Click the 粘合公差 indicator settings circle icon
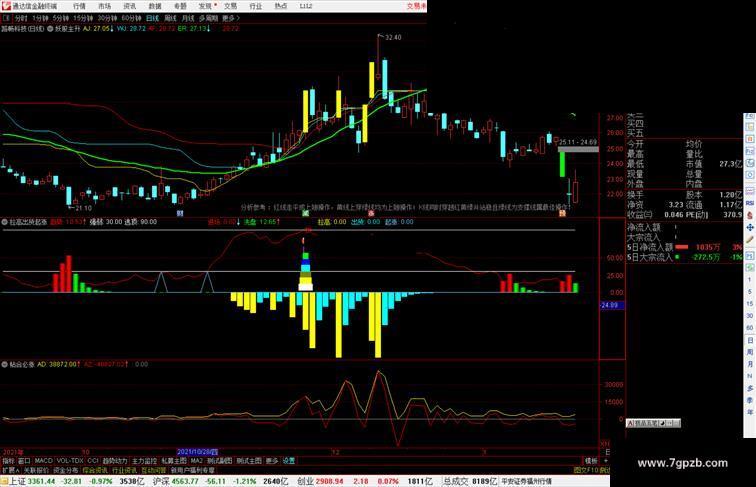Screen dimensions: 756x487 tap(5, 365)
